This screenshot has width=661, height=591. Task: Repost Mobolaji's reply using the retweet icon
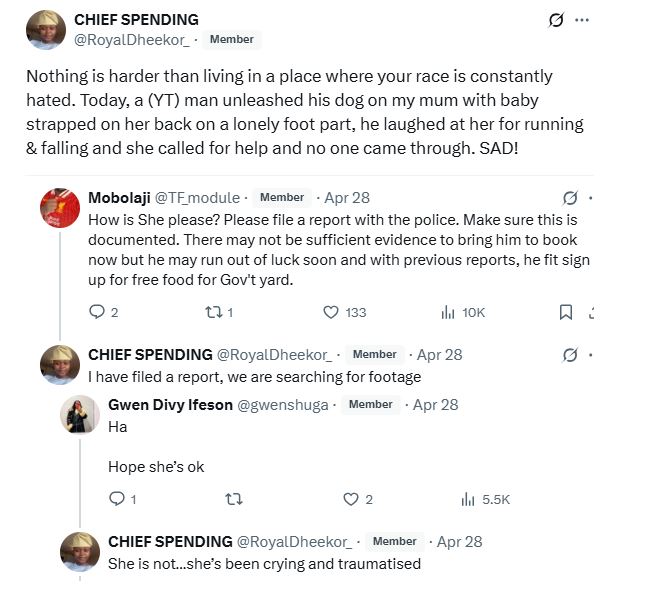(219, 312)
